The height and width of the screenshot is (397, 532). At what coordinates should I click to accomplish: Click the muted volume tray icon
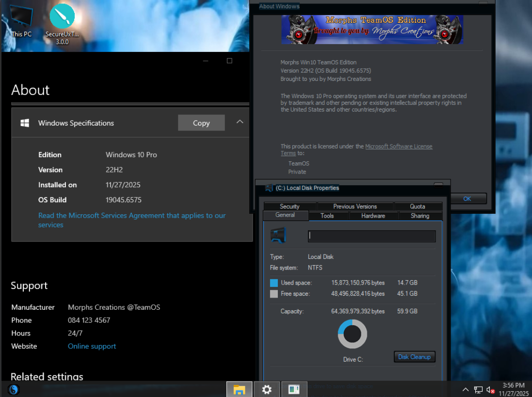click(490, 390)
